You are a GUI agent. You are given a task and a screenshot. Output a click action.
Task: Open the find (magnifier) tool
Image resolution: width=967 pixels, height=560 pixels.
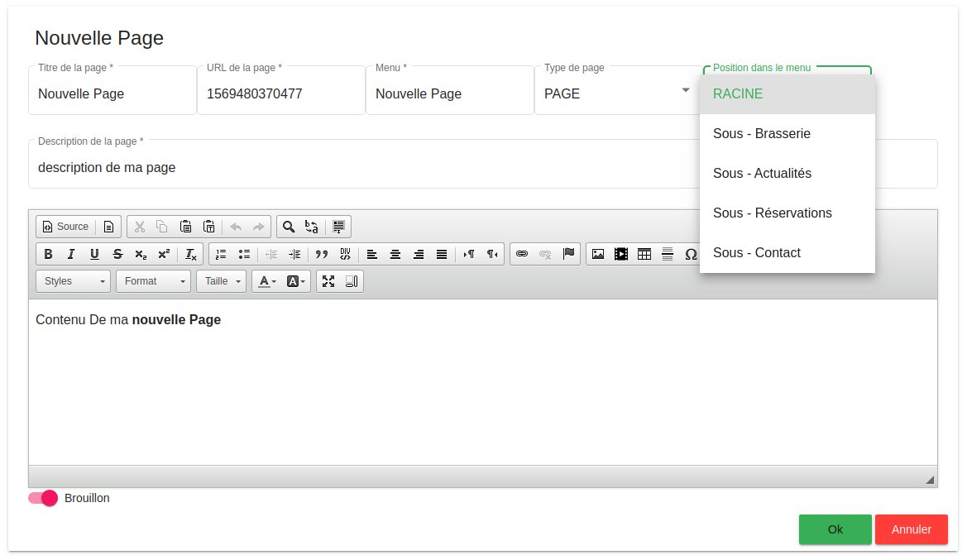[289, 227]
